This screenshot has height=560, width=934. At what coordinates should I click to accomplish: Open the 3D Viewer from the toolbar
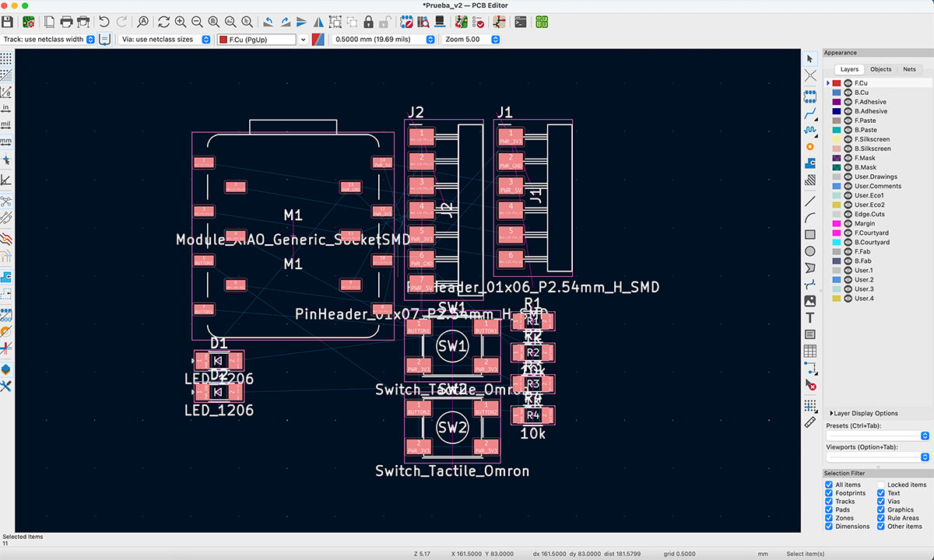click(x=440, y=22)
